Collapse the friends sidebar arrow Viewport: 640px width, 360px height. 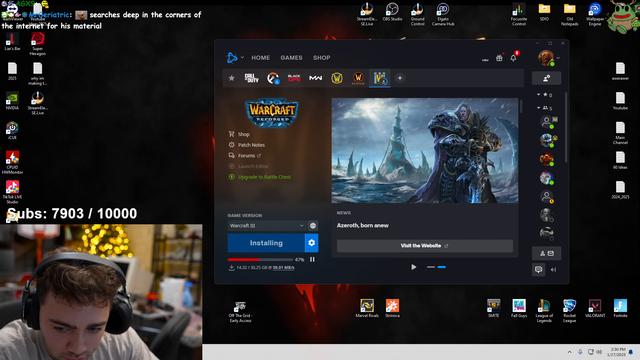pos(553,270)
